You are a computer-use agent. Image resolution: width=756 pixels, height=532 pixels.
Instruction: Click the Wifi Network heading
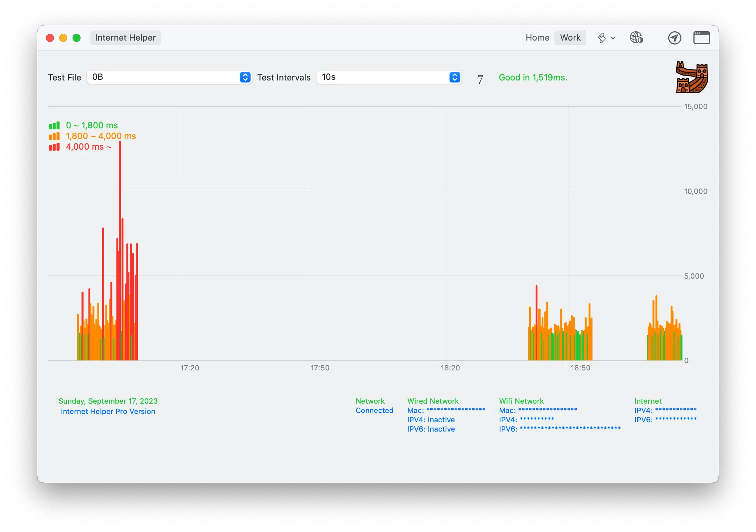pyautogui.click(x=521, y=401)
